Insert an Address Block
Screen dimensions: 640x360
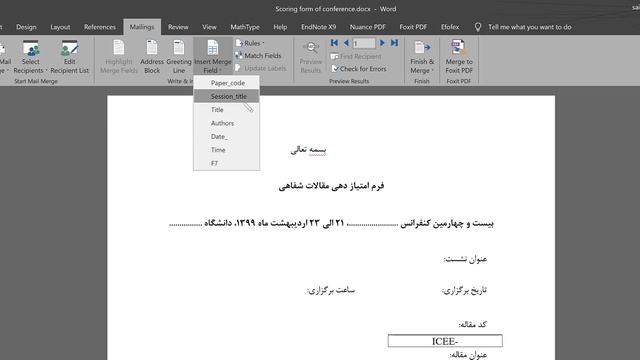pos(152,57)
